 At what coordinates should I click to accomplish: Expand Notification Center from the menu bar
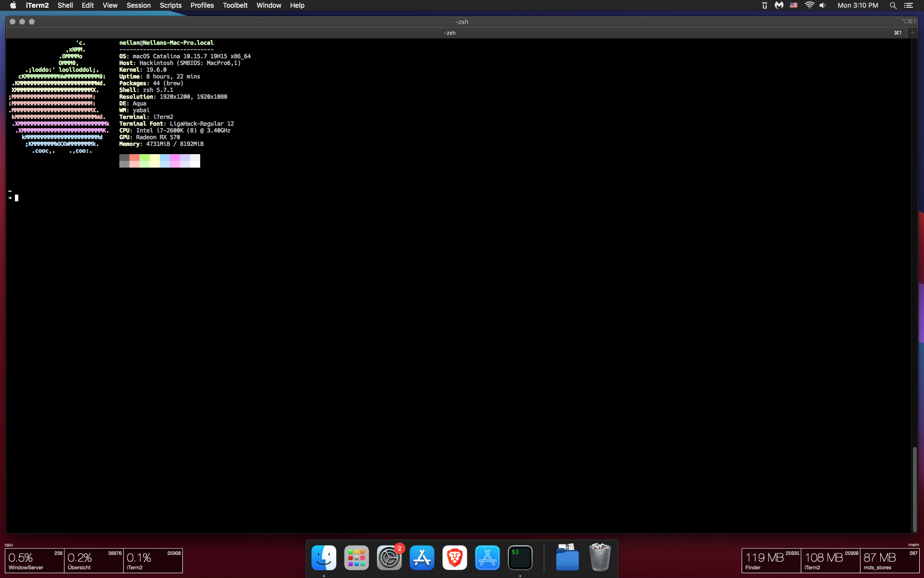coord(910,5)
